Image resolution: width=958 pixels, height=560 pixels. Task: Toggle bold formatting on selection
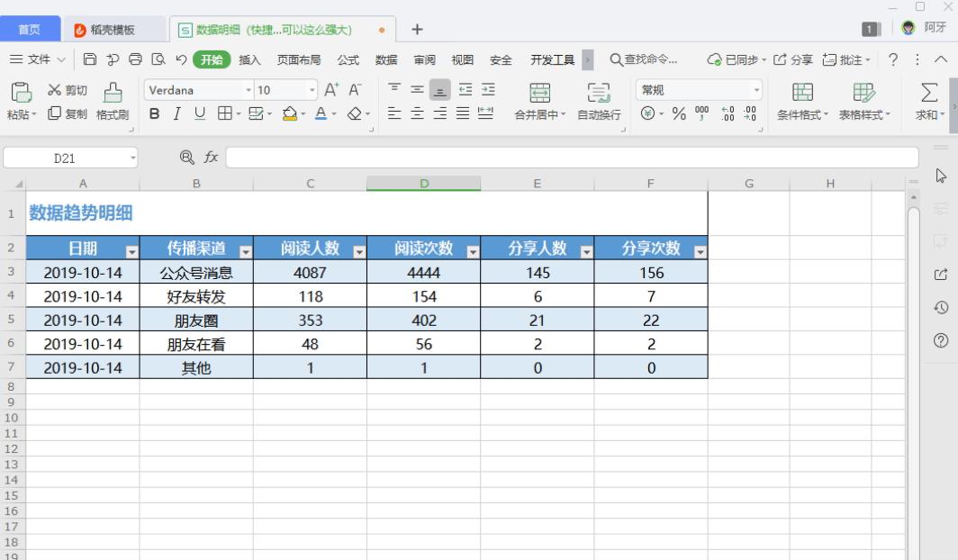[x=153, y=113]
